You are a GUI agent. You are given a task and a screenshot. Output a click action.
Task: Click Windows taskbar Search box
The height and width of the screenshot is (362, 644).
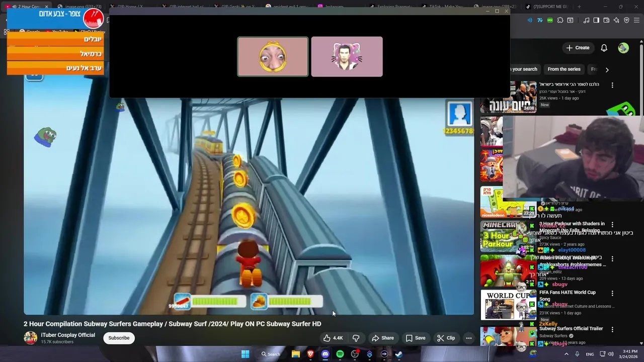pos(271,354)
